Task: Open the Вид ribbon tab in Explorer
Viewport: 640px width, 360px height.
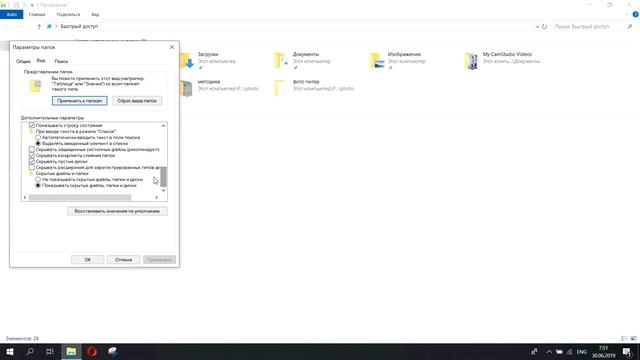Action: [95, 14]
